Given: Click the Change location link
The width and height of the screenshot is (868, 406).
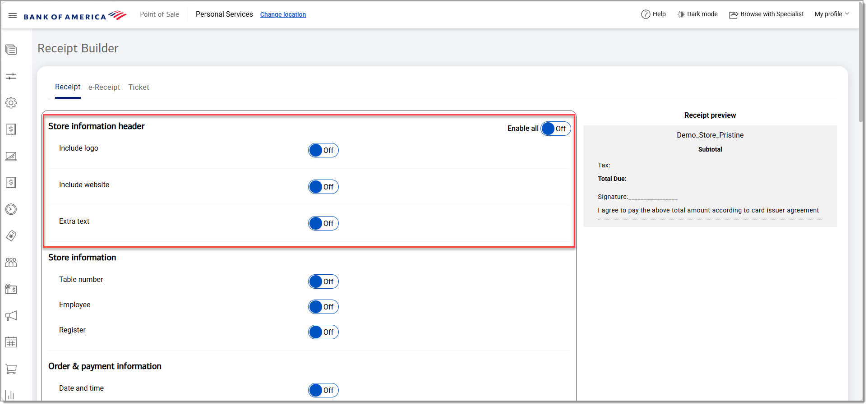Looking at the screenshot, I should point(283,14).
